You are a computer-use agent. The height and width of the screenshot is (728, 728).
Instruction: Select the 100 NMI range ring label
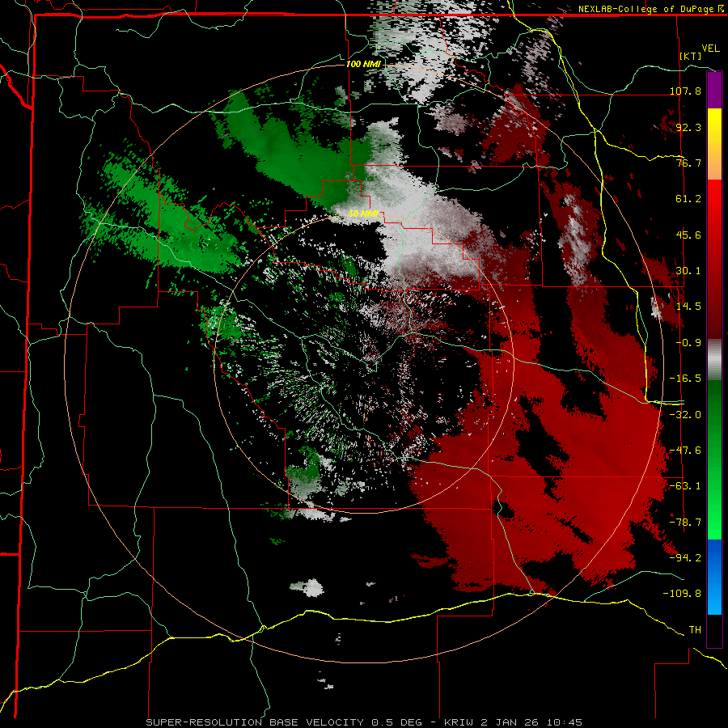coord(363,64)
